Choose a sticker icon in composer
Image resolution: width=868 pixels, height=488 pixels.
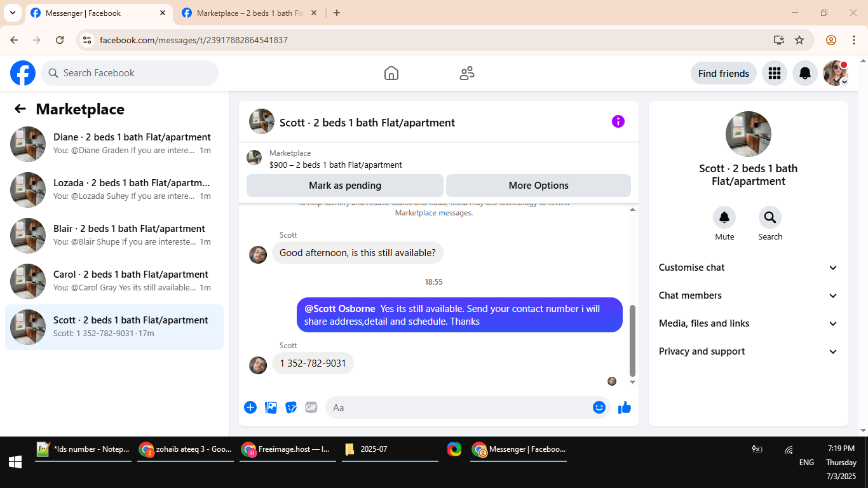(x=291, y=407)
